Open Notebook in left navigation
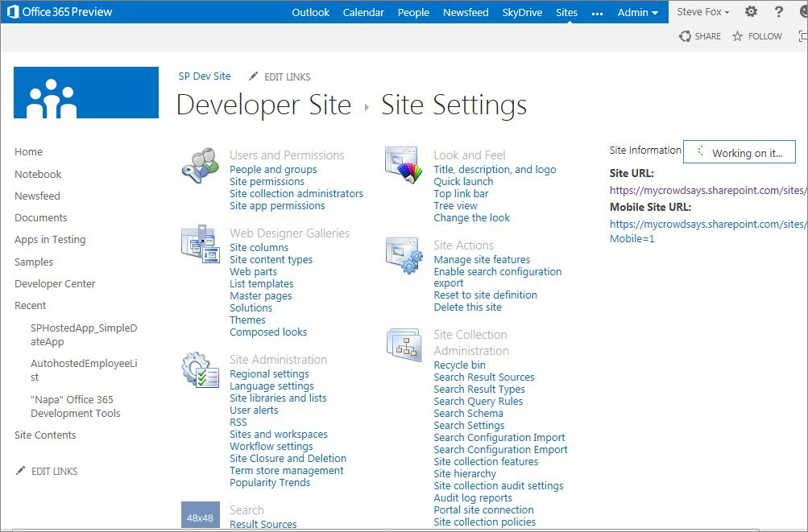The height and width of the screenshot is (532, 808). pyautogui.click(x=38, y=174)
